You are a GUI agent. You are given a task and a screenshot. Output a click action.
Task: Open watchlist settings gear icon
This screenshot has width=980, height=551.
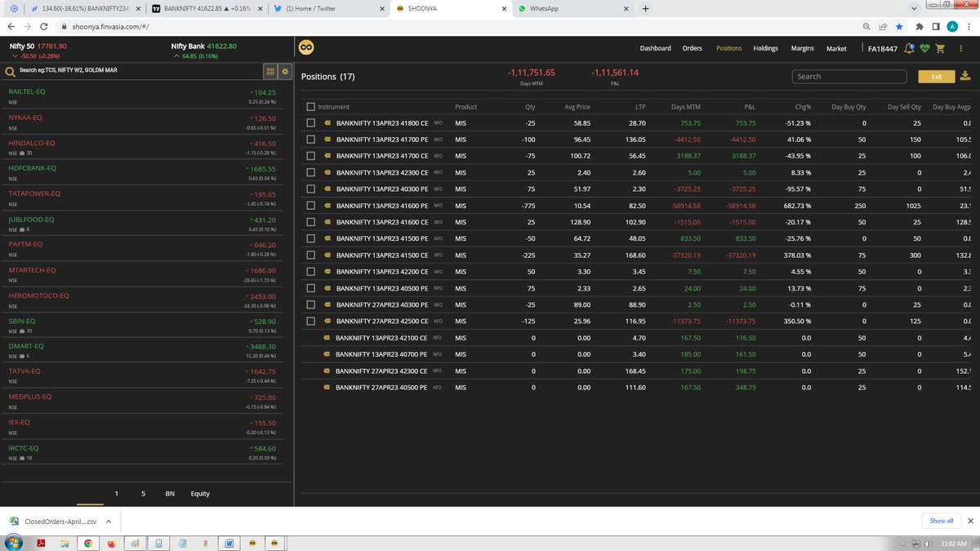pos(285,71)
